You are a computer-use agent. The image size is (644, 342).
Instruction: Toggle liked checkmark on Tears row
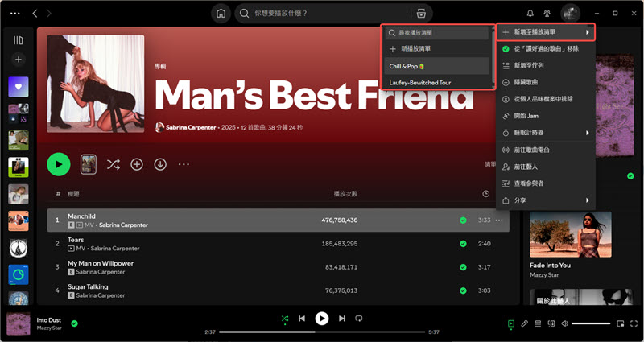pos(464,244)
